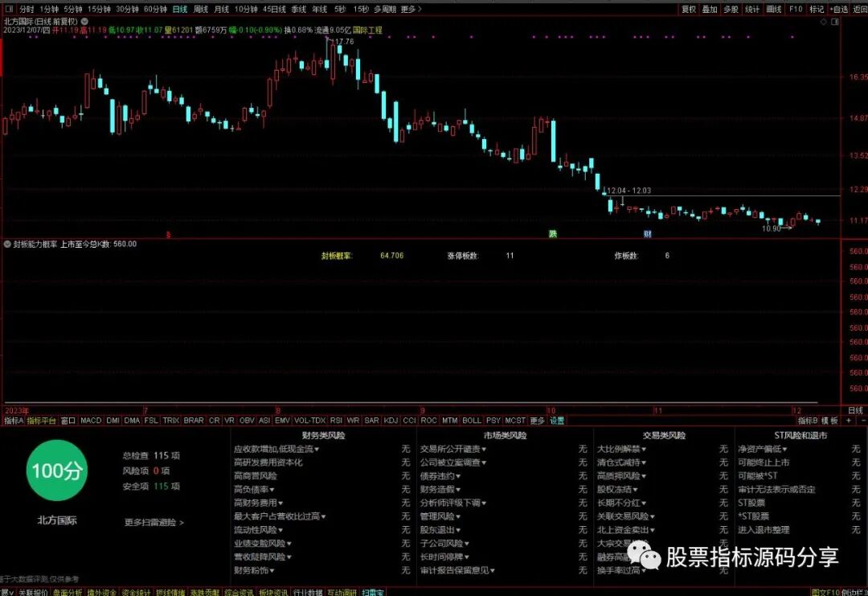Select the BRAR indicator

click(x=193, y=421)
